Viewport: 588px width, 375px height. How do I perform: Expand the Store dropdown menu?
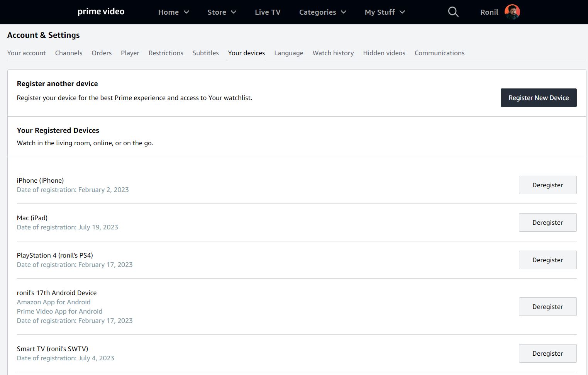click(222, 12)
